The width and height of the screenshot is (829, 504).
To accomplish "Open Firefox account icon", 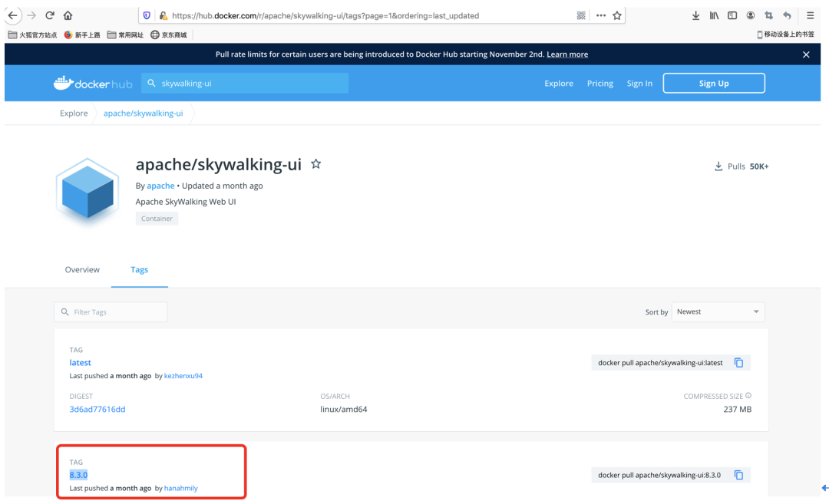I will (750, 15).
